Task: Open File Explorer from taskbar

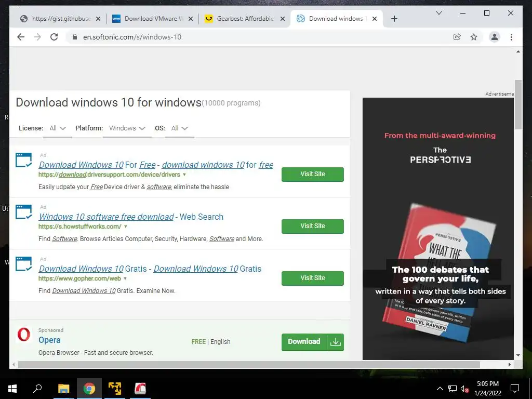Action: [x=63, y=389]
